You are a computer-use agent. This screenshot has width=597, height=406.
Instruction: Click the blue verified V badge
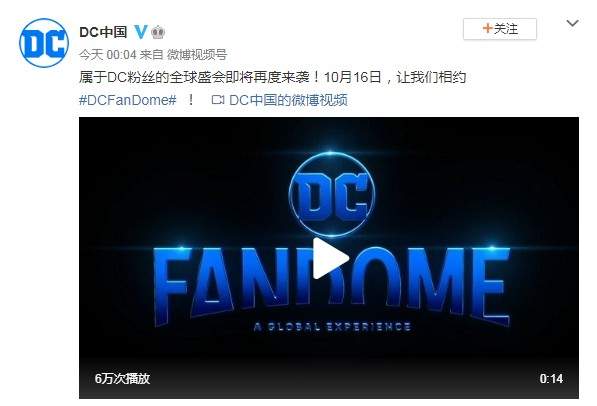tap(141, 32)
